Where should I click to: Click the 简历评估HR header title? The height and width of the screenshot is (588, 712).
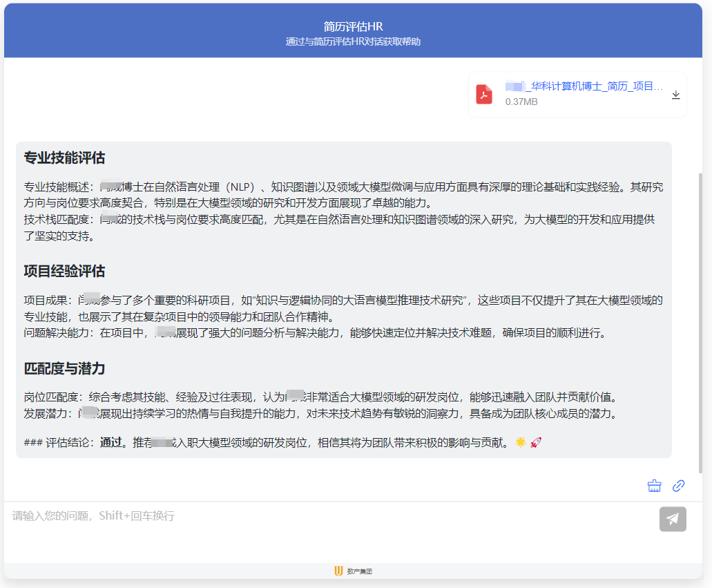(353, 26)
